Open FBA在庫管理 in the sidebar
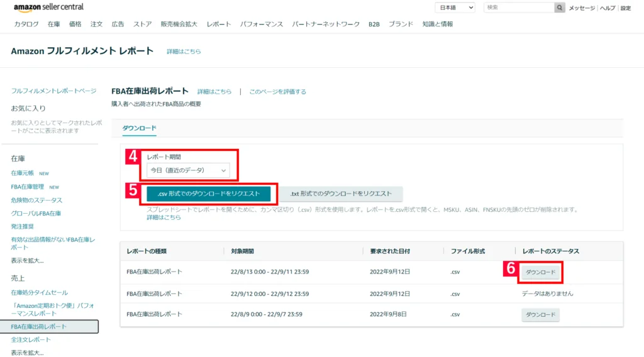The image size is (644, 357). [x=28, y=187]
